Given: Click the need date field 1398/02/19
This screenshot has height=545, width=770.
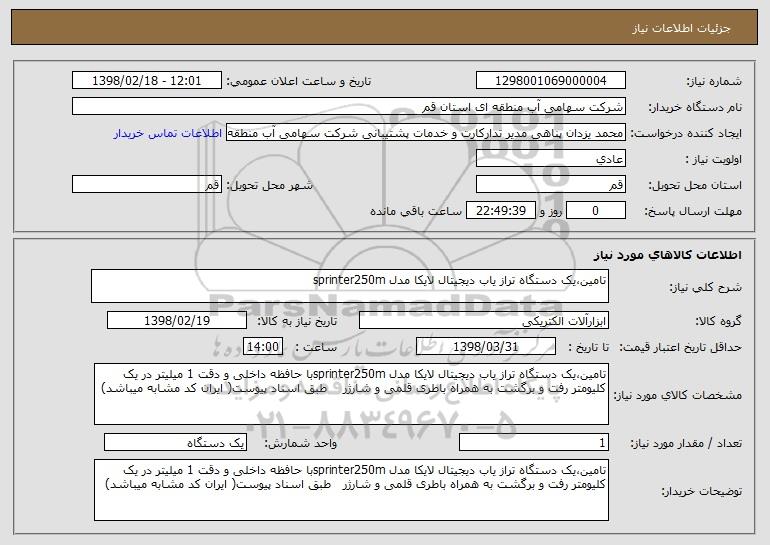Looking at the screenshot, I should (177, 321).
